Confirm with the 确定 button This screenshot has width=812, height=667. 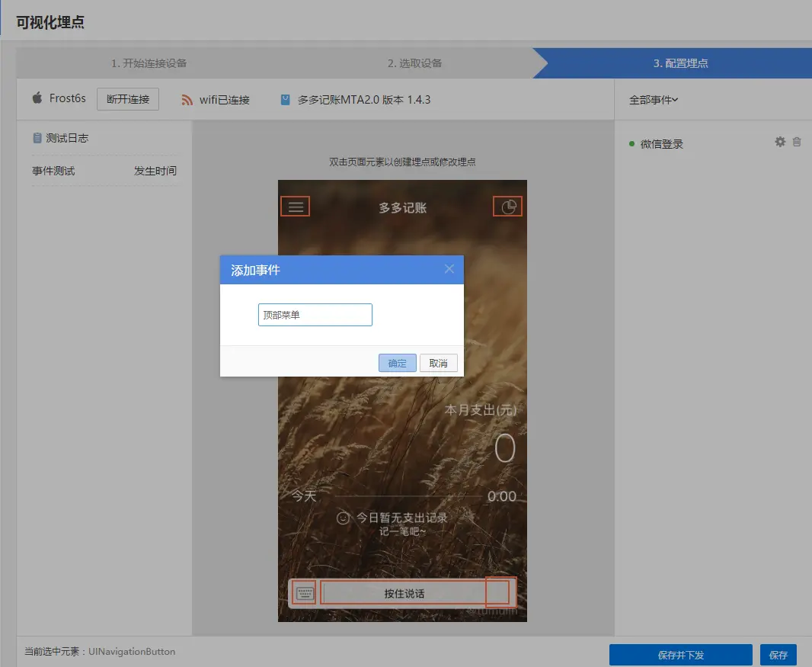(x=397, y=364)
